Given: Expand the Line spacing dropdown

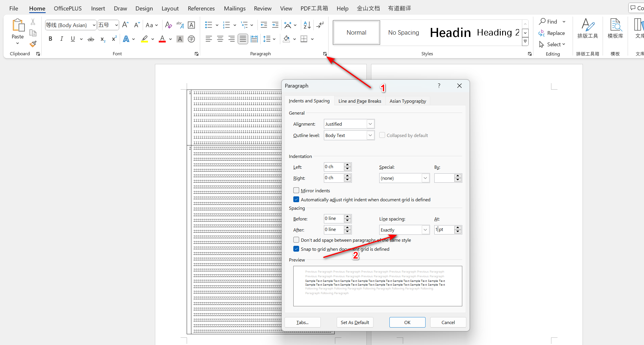Looking at the screenshot, I should click(425, 230).
